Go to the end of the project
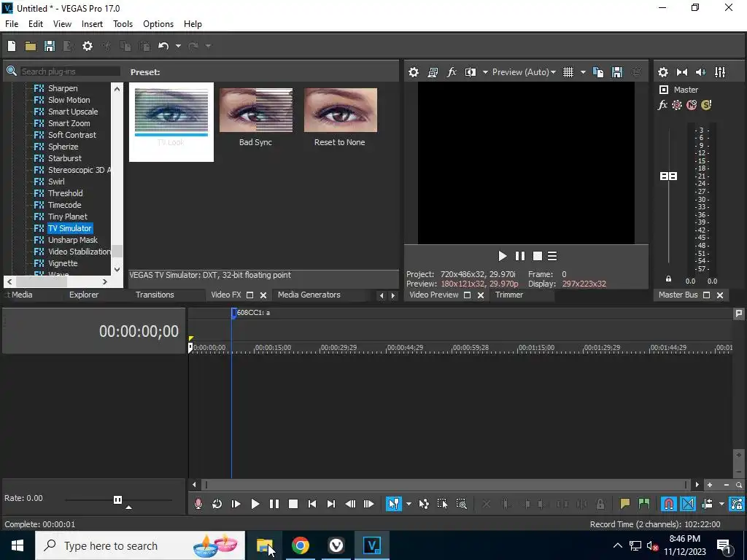This screenshot has height=560, width=747. pyautogui.click(x=331, y=504)
